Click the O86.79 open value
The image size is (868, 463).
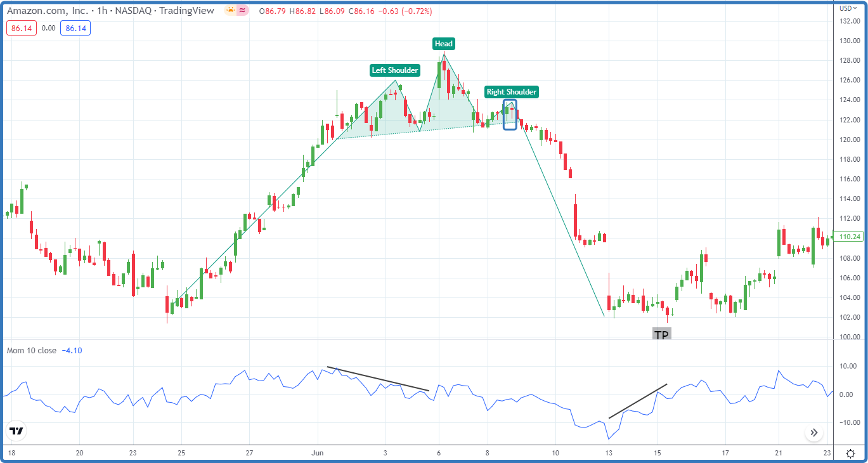[271, 11]
